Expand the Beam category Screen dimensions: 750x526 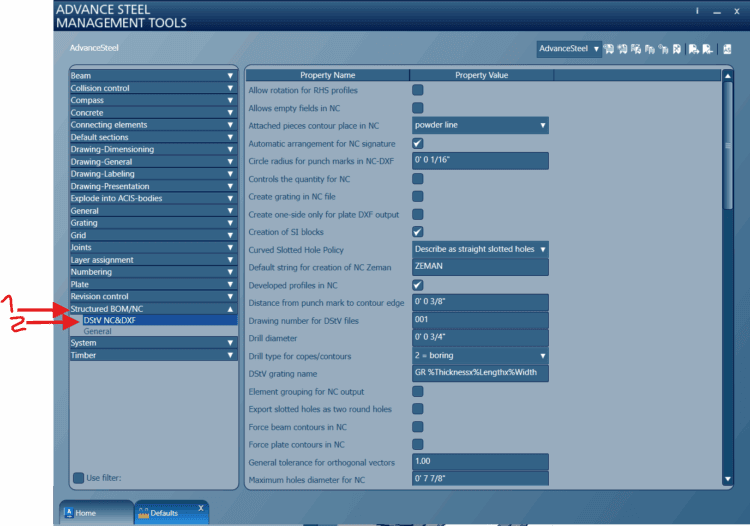pyautogui.click(x=154, y=76)
